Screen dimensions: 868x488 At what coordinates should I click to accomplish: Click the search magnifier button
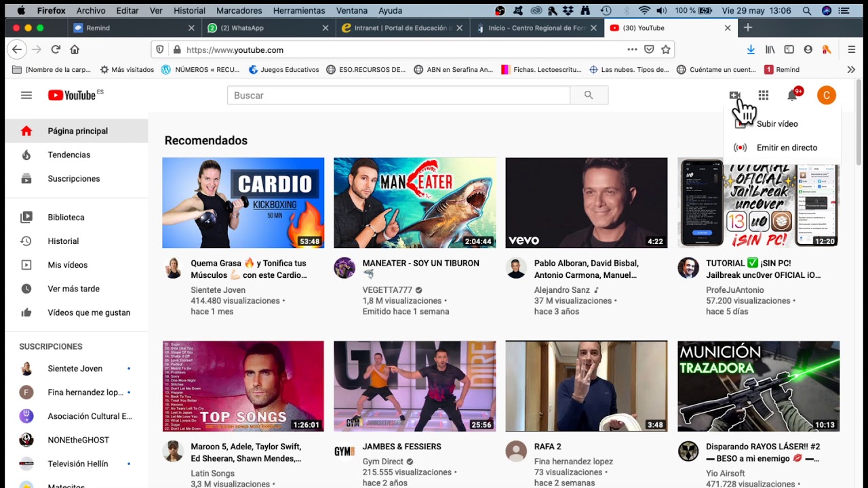pyautogui.click(x=589, y=96)
